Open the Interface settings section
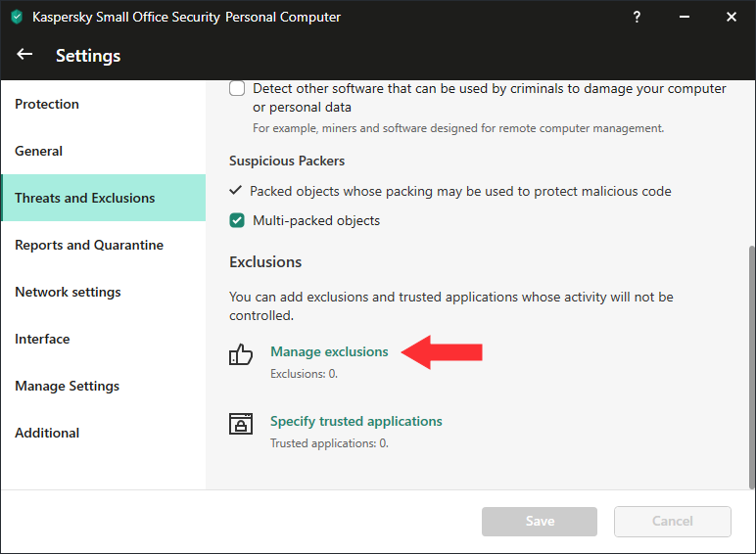The width and height of the screenshot is (756, 554). pos(103,339)
